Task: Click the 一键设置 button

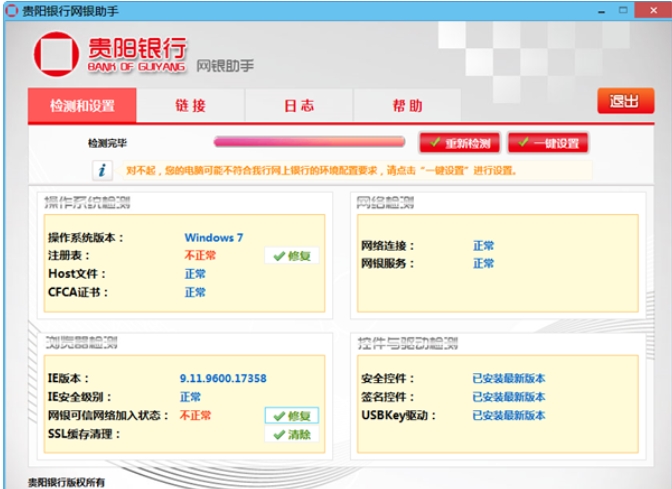Action: pos(548,143)
